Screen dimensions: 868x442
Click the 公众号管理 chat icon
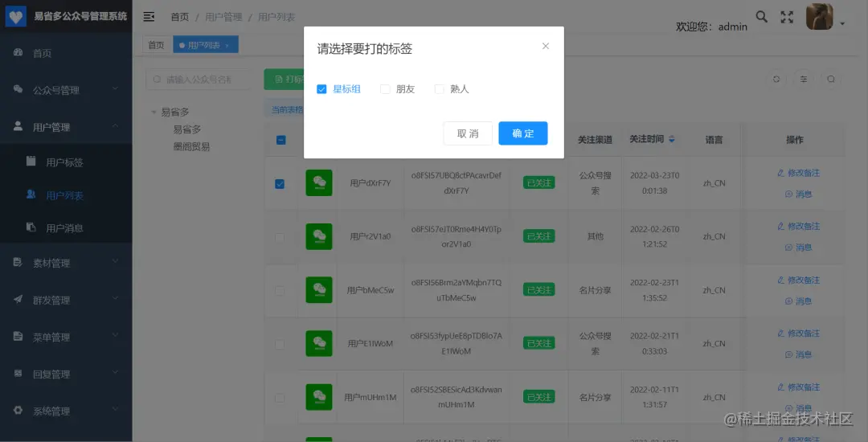coord(18,89)
